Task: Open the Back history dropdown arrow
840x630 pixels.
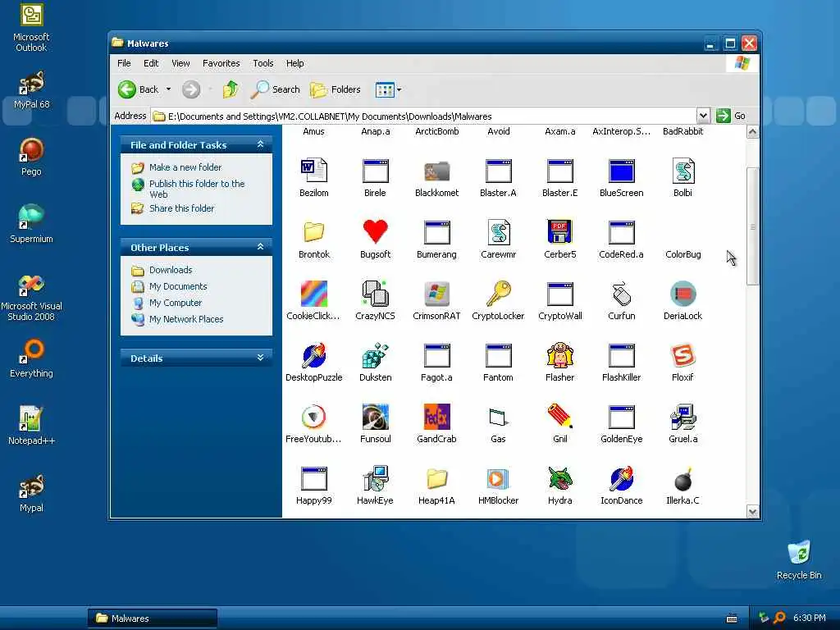Action: (168, 89)
